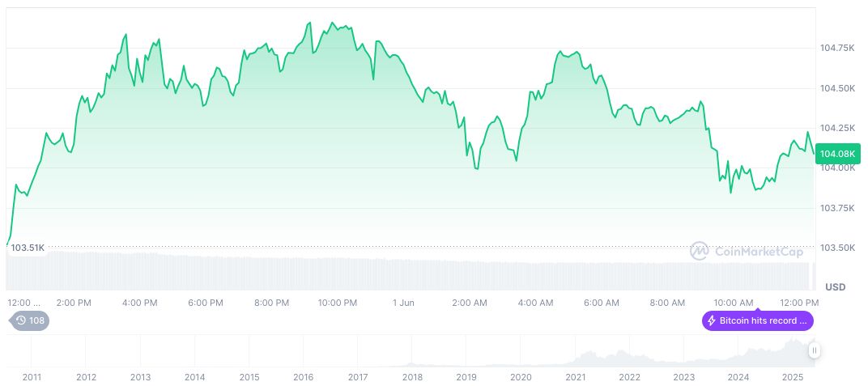Click the CoinMarketCap watermark text
868x386 pixels.
click(759, 252)
